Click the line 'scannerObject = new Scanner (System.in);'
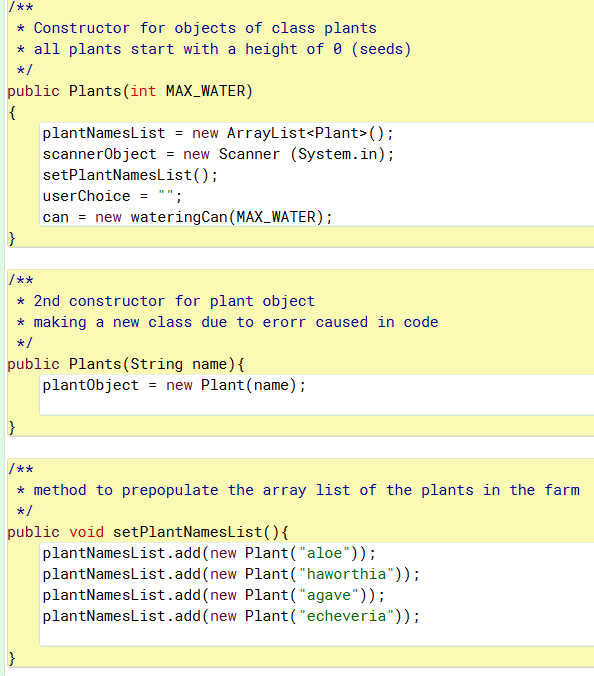Screen dimensions: 594x676 pyautogui.click(x=218, y=154)
